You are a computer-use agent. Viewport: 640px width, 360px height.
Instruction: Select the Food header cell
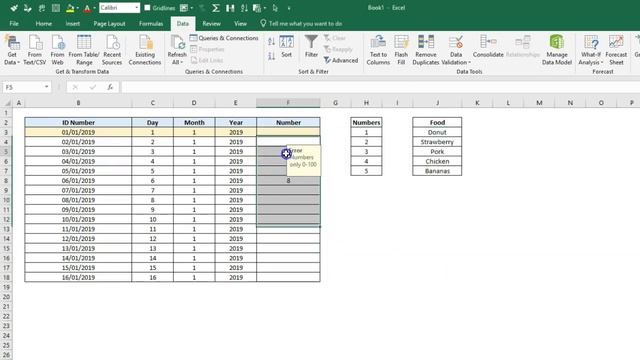(x=437, y=122)
